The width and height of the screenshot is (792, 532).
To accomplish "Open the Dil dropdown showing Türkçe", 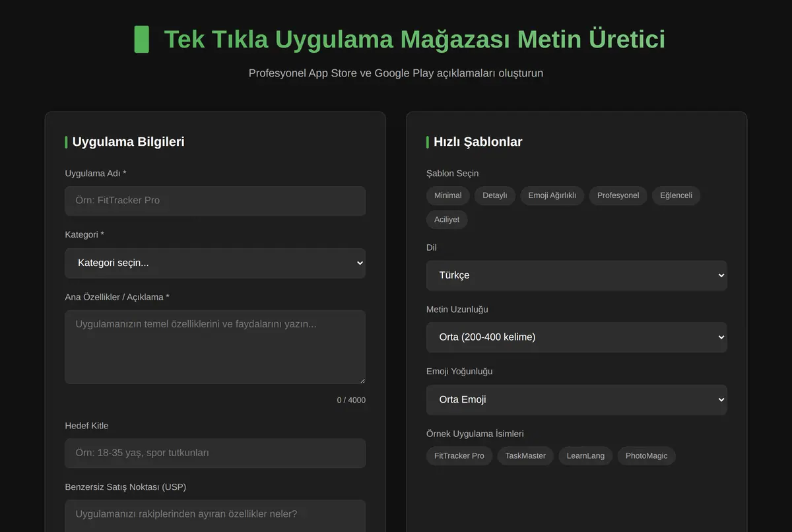I will tap(577, 275).
